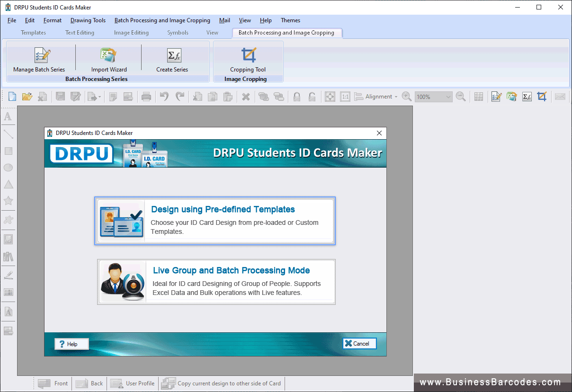572x392 pixels.
Task: Click the zoom in magnifier icon
Action: click(406, 97)
